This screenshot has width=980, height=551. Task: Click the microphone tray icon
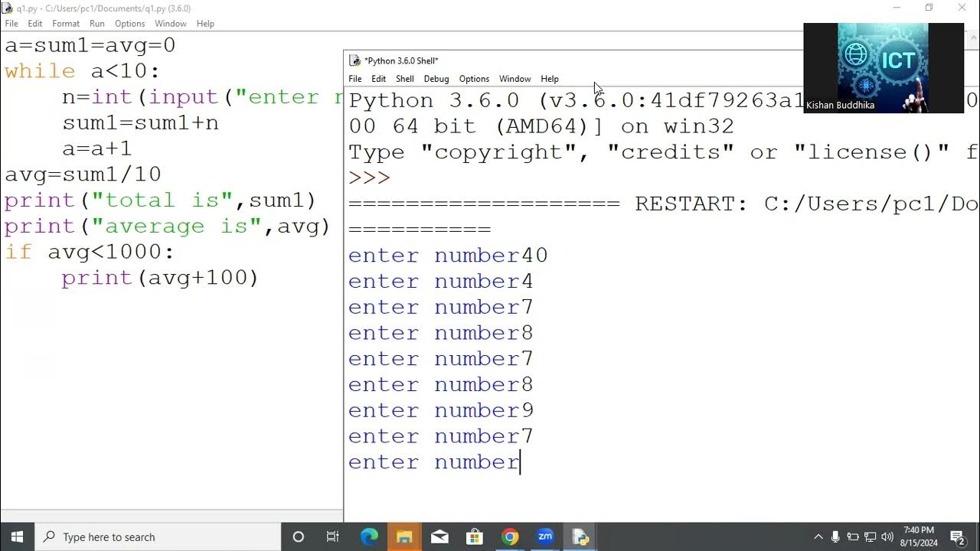(x=835, y=537)
